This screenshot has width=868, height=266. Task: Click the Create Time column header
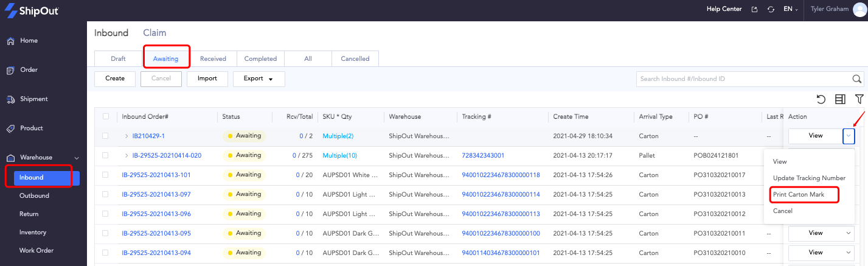click(571, 117)
